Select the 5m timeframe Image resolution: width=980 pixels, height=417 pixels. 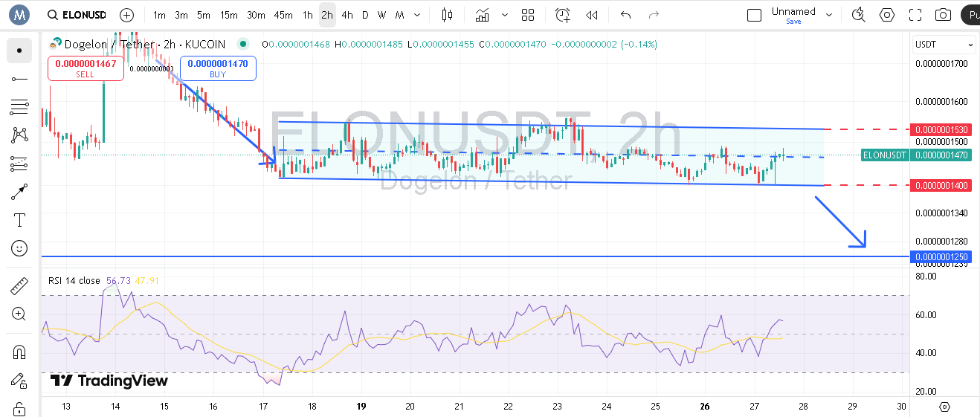[204, 15]
